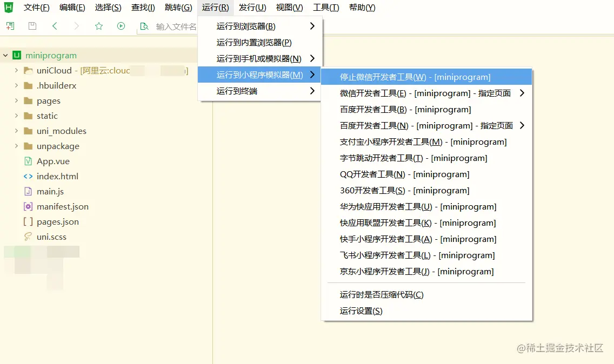Select 华为快应用开发者工具(U) - [miniprogram]

426,207
